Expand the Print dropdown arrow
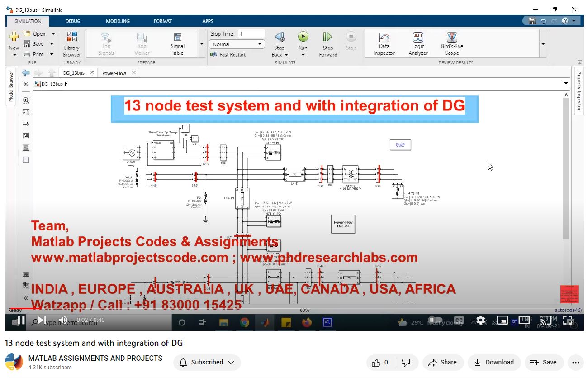This screenshot has width=588, height=378. point(52,54)
